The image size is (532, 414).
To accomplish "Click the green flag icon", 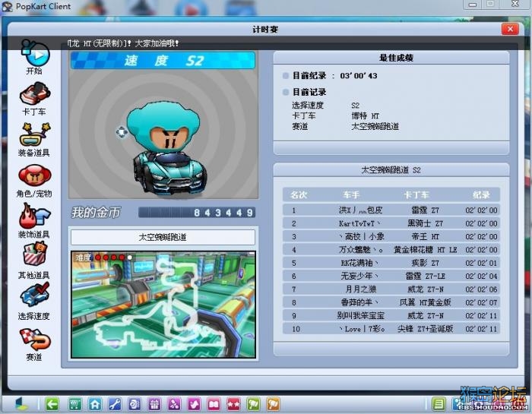I will (x=253, y=404).
